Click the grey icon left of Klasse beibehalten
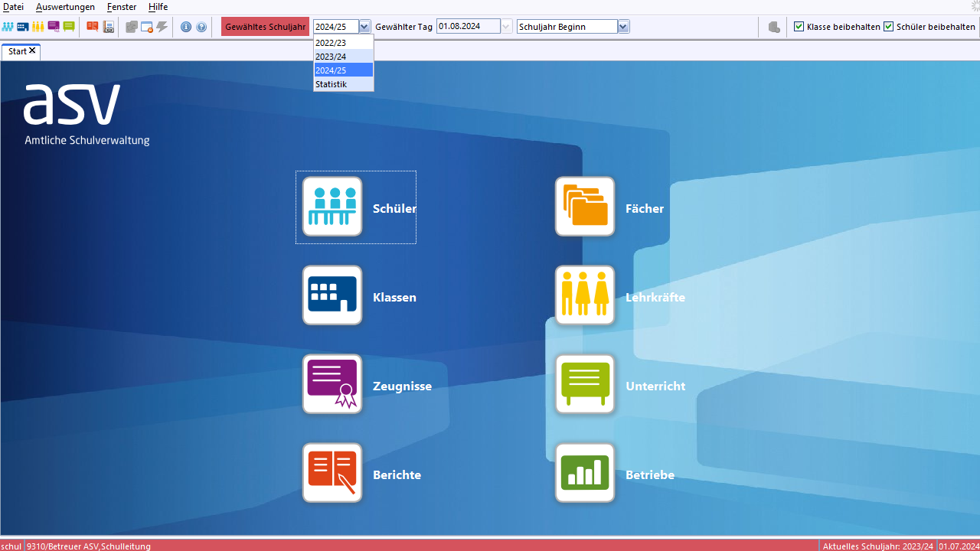Viewport: 980px width, 551px height. (x=774, y=27)
